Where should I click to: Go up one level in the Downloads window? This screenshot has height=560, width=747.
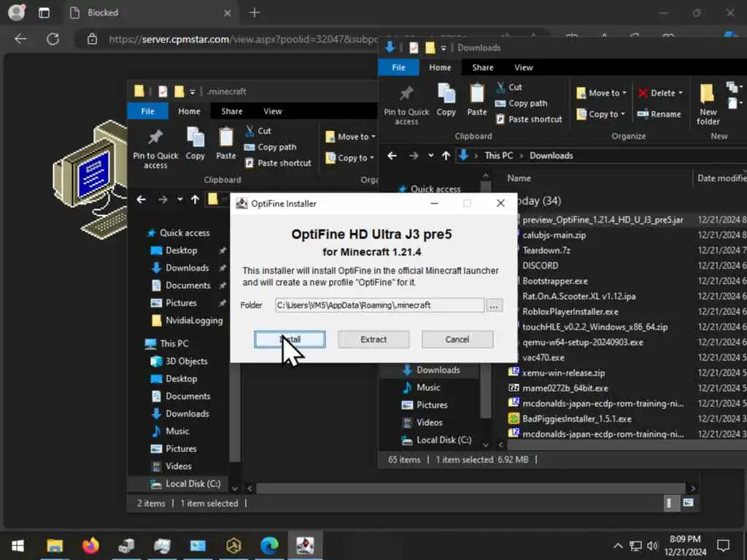tap(446, 156)
